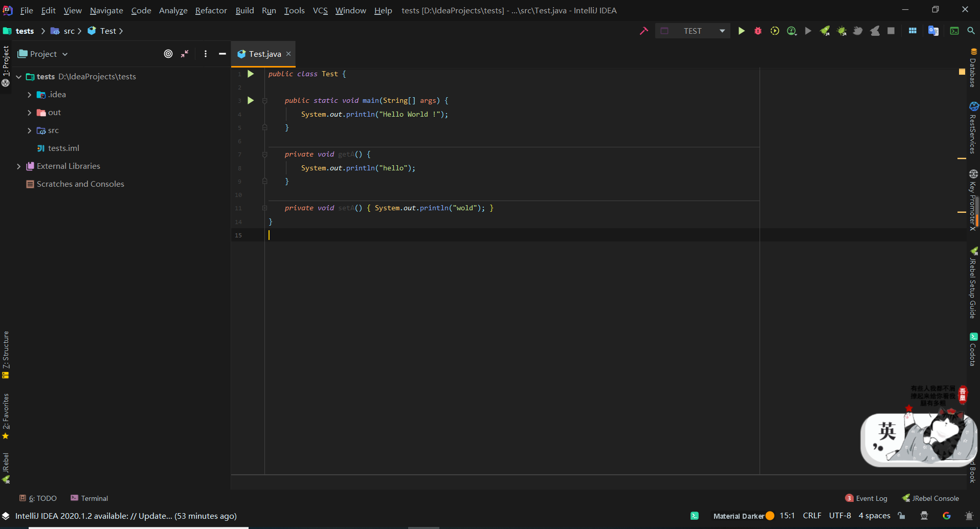Toggle the Z: Structure tool window

tap(6, 355)
